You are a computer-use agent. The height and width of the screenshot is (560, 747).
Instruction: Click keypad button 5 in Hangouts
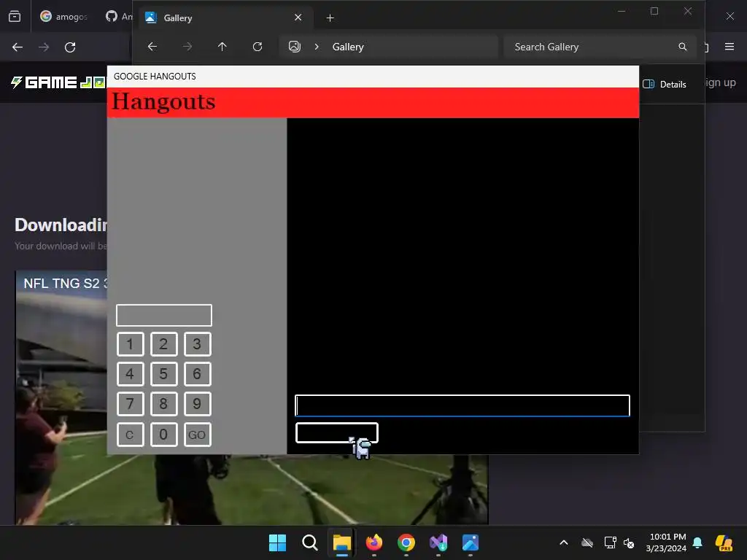164,374
